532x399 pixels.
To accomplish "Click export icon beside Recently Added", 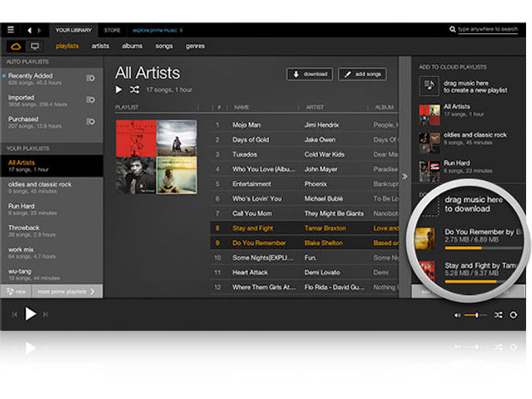I will (x=90, y=79).
